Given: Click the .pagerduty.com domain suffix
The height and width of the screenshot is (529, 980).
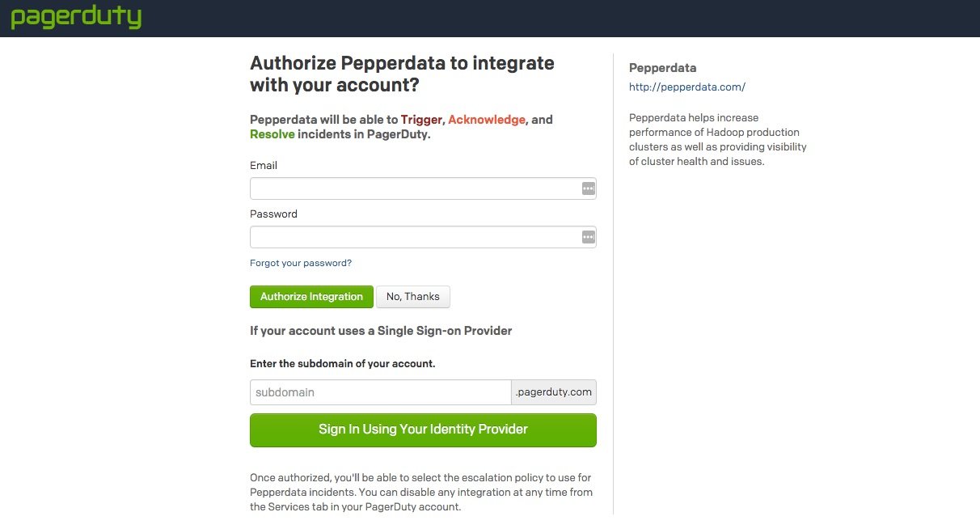Looking at the screenshot, I should 554,392.
